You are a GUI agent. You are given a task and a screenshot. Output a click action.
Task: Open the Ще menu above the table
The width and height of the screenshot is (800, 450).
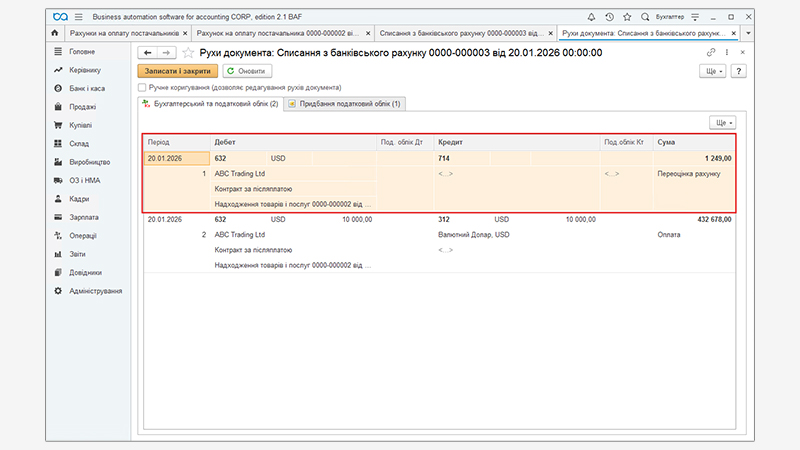722,122
